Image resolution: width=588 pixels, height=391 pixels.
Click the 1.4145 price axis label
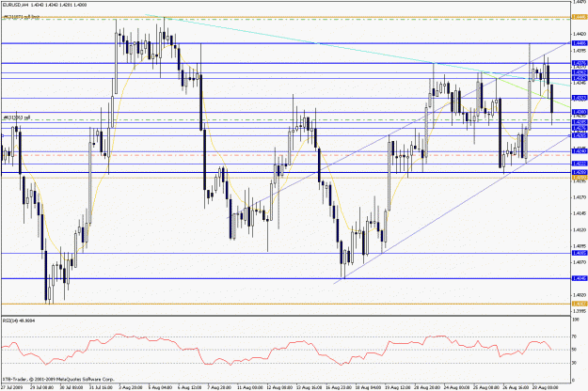tap(580, 213)
